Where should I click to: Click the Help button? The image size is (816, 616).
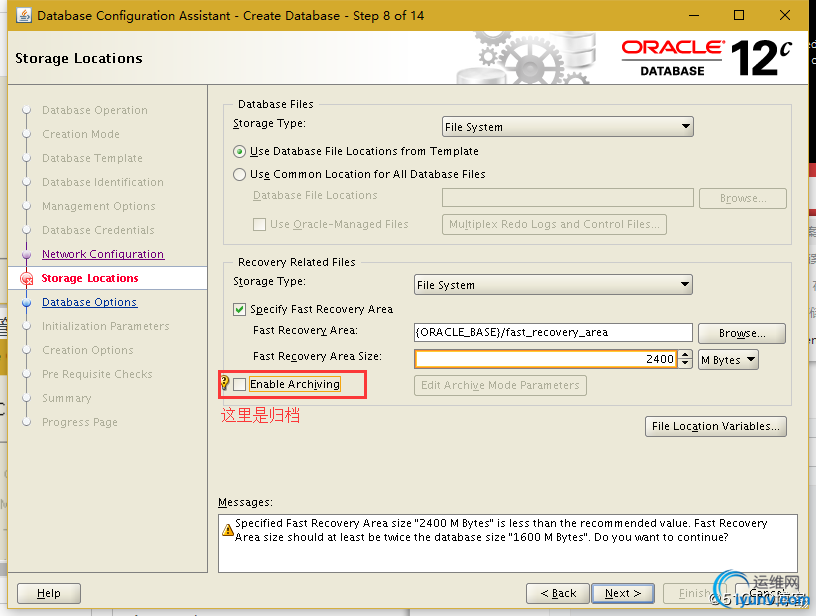click(x=49, y=593)
